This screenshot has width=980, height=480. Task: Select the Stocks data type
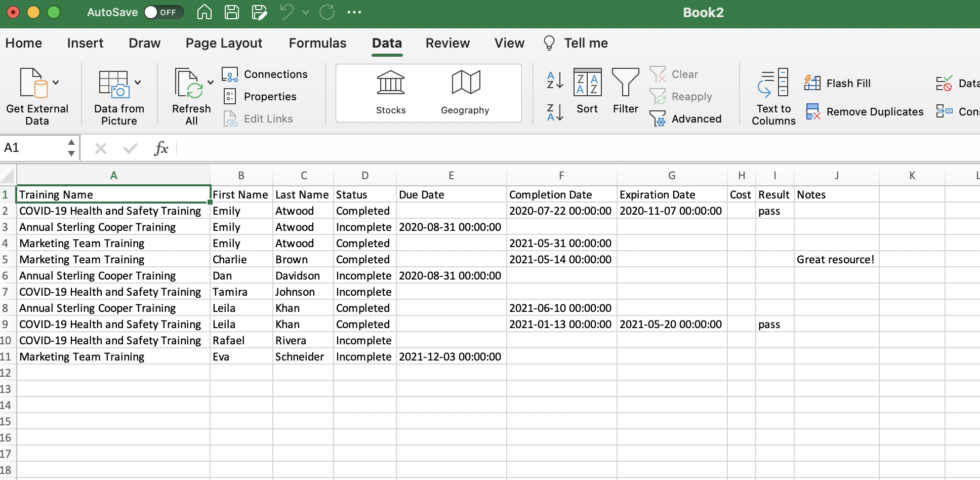pyautogui.click(x=391, y=93)
